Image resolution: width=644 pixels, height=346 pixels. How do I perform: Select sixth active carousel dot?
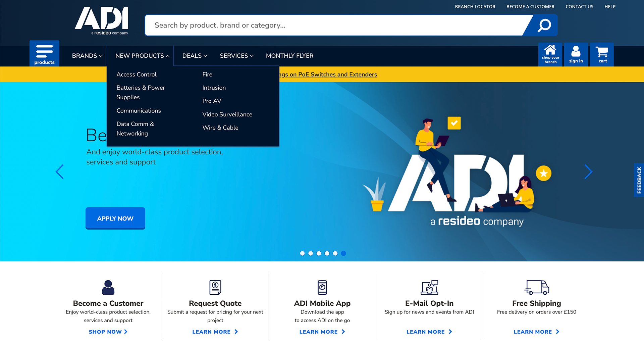343,253
